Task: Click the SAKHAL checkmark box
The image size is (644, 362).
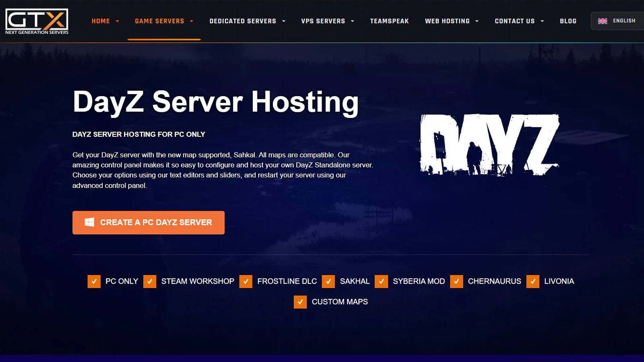Action: coord(328,282)
